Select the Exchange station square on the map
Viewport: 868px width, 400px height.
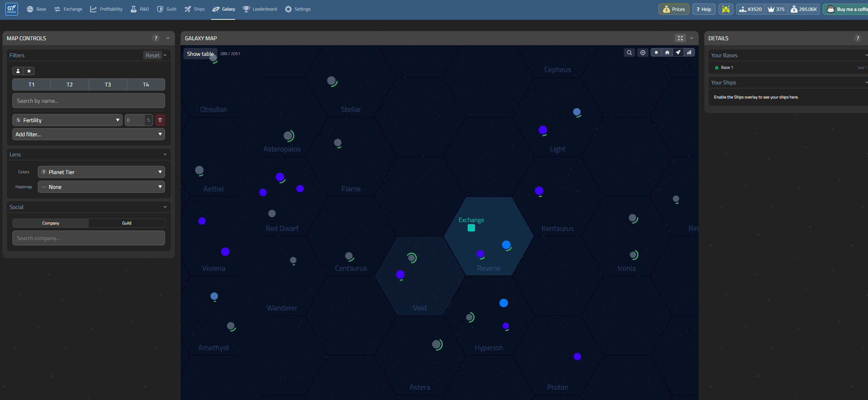tap(471, 228)
